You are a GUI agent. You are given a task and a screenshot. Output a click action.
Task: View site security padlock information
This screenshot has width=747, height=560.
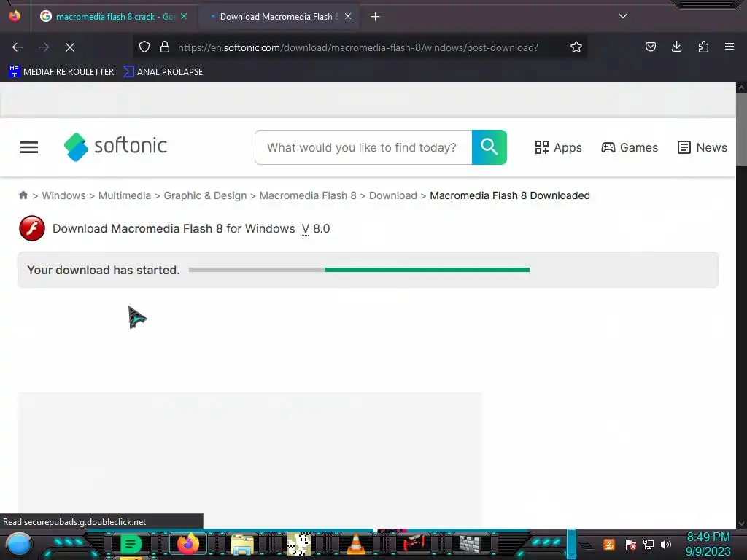pyautogui.click(x=165, y=47)
